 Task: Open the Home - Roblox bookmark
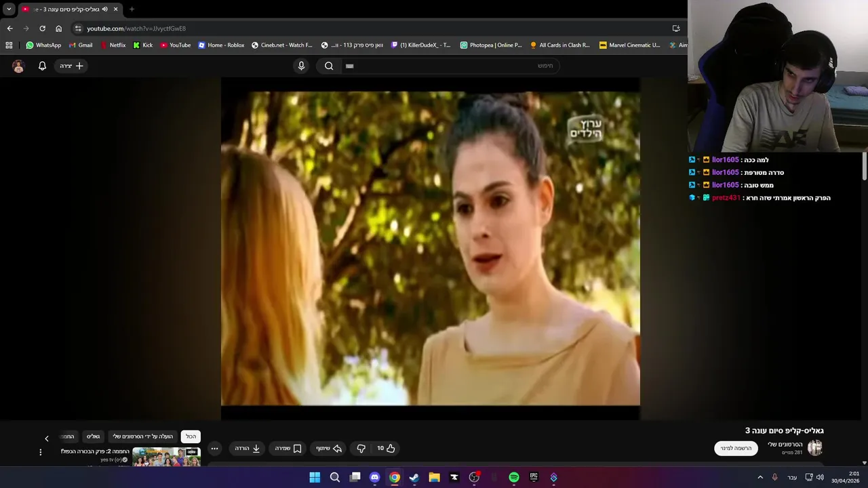tap(221, 45)
